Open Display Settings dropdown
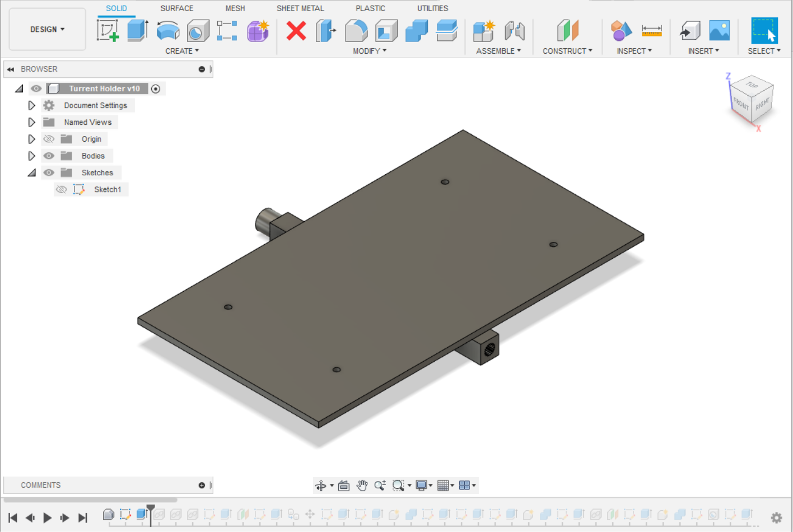 click(x=424, y=486)
